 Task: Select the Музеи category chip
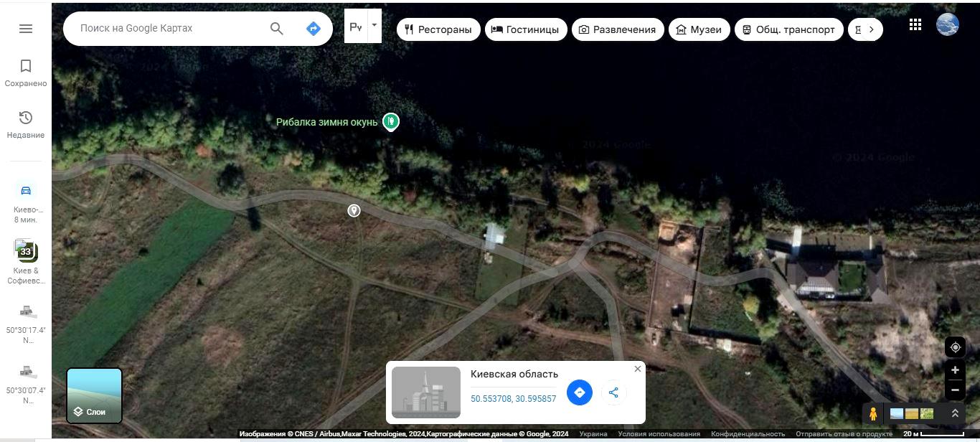(699, 29)
